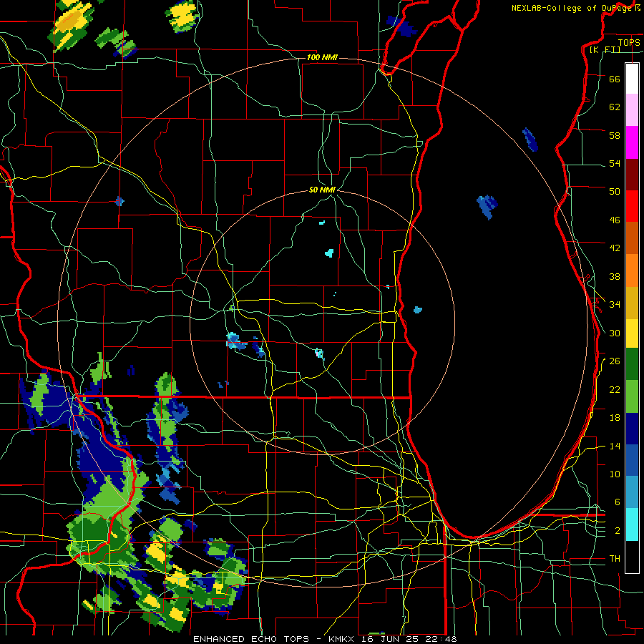Click the light green legend swatch

632,396
